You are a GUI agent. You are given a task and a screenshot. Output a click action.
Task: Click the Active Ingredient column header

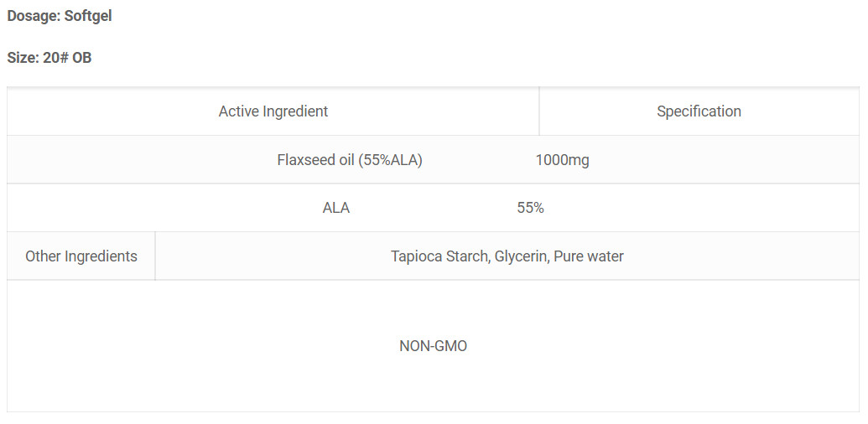[x=273, y=111]
